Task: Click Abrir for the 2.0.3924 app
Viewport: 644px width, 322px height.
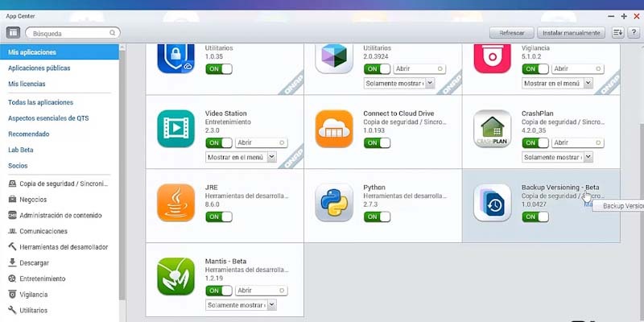Action: (x=419, y=69)
